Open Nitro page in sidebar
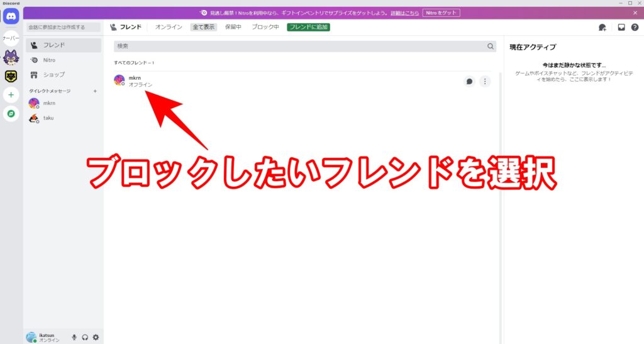The width and height of the screenshot is (644, 344). [x=64, y=60]
